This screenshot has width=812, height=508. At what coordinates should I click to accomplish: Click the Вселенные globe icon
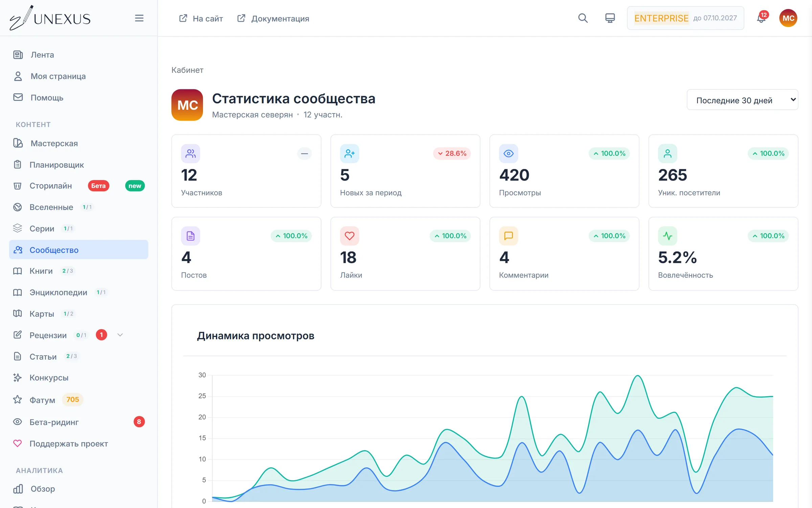[x=18, y=207]
